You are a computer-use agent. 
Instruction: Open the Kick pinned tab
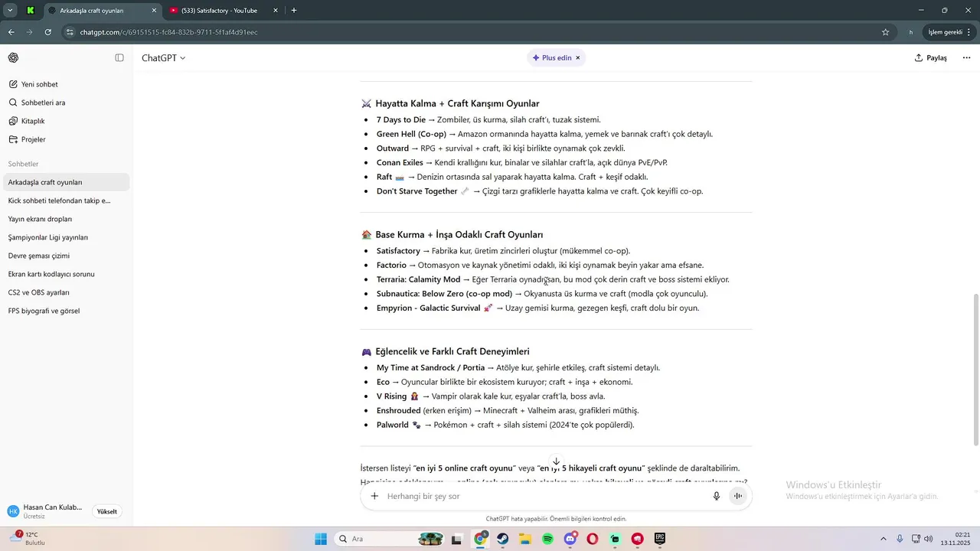pyautogui.click(x=30, y=10)
